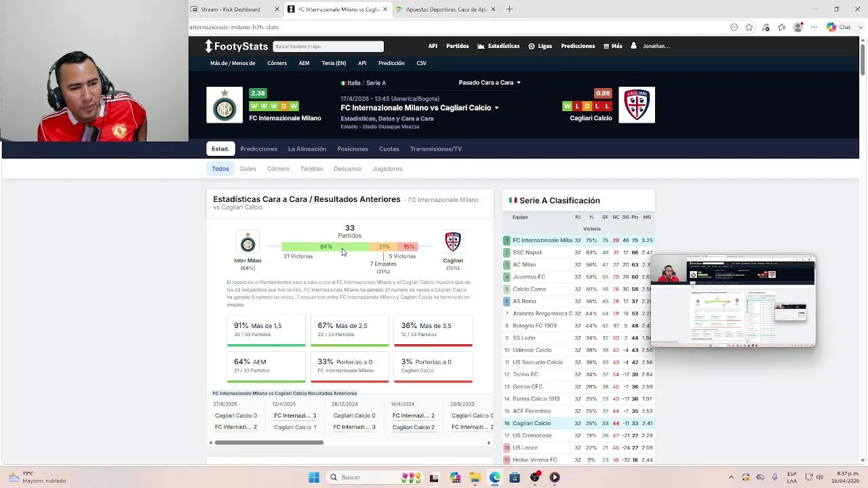Screen dimensions: 868x488
Task: Select the Posiciones tab
Action: point(353,149)
